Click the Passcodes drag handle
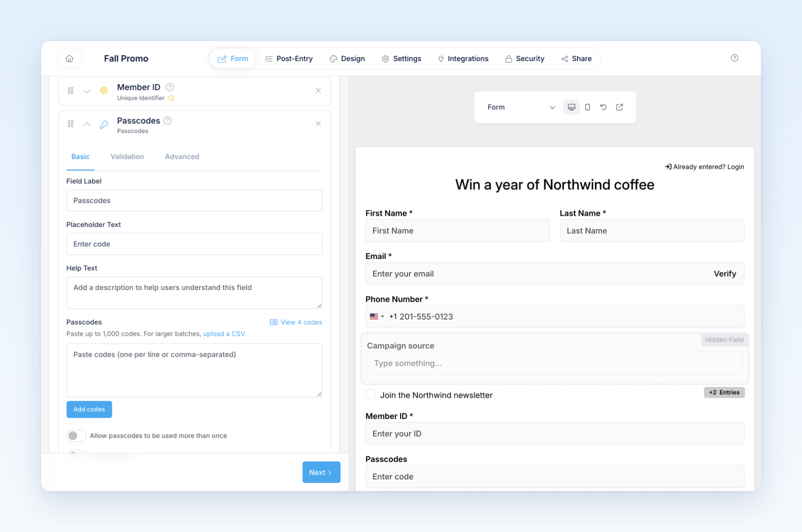The width and height of the screenshot is (802, 532). pyautogui.click(x=71, y=124)
